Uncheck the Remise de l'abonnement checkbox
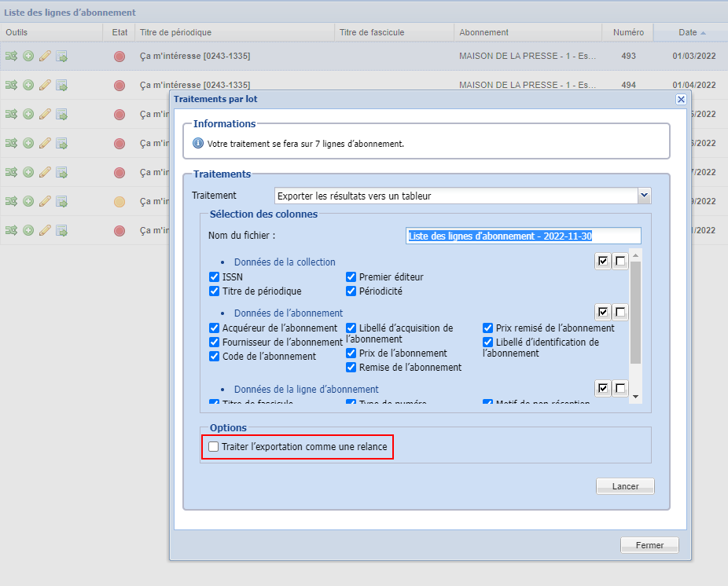Viewport: 728px width, 586px height. (x=351, y=368)
